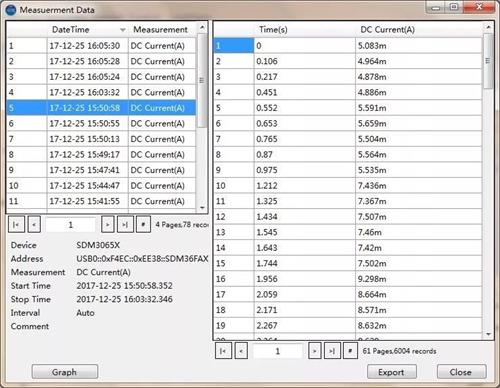Click the Time(s) column header
The height and width of the screenshot is (388, 500).
[304, 30]
